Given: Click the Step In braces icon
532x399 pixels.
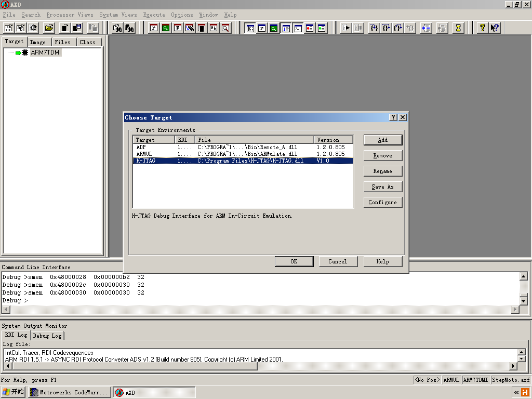Looking at the screenshot, I should [x=374, y=28].
